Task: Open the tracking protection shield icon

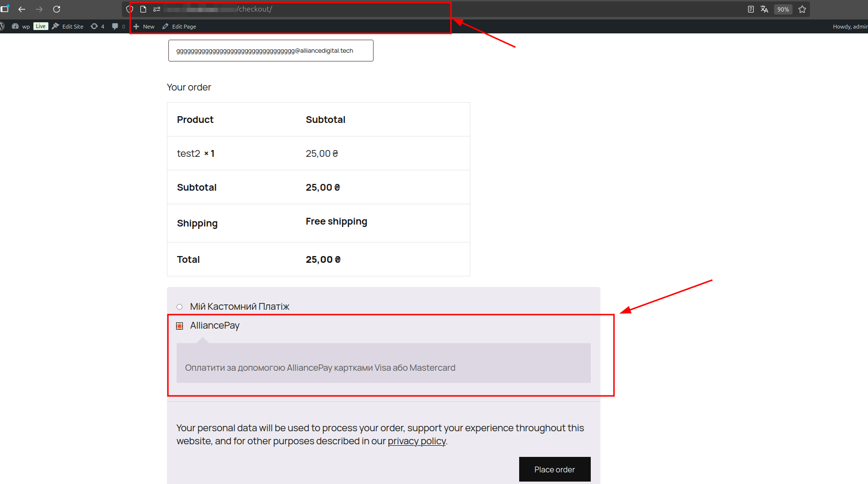Action: (130, 9)
